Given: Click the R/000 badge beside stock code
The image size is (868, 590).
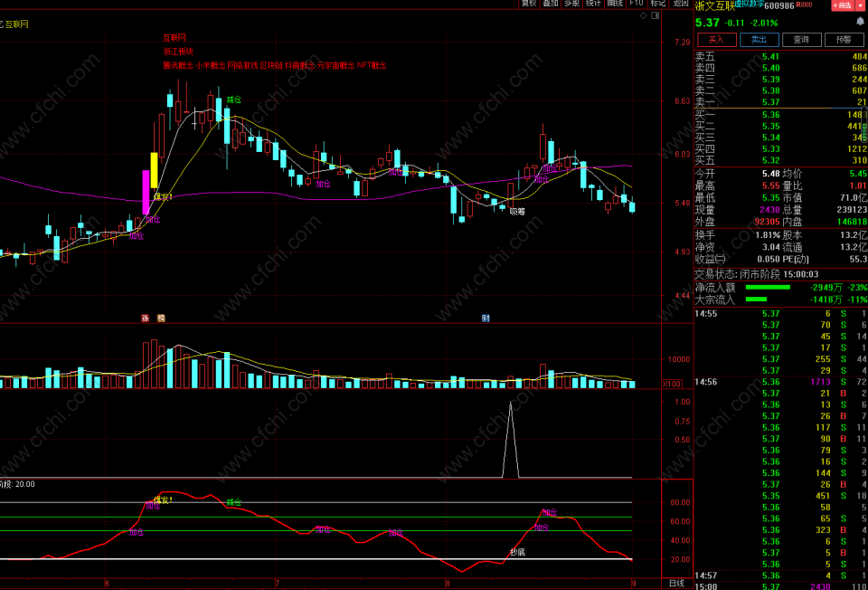Looking at the screenshot, I should click(804, 5).
